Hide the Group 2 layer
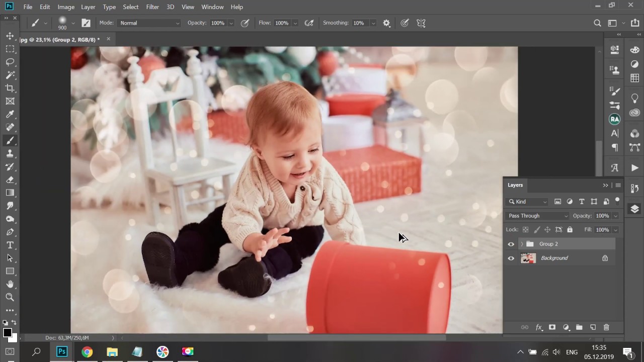This screenshot has width=644, height=362. (511, 244)
